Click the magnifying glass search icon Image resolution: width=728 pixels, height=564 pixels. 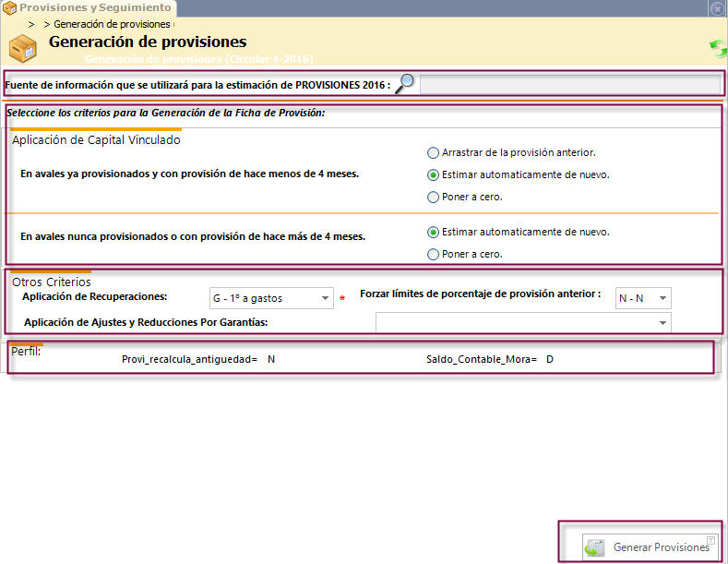[405, 84]
